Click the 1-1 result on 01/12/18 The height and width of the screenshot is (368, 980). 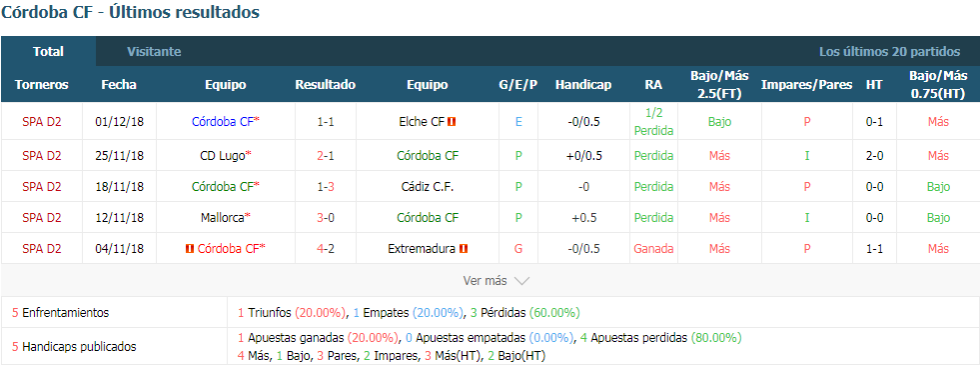click(325, 122)
